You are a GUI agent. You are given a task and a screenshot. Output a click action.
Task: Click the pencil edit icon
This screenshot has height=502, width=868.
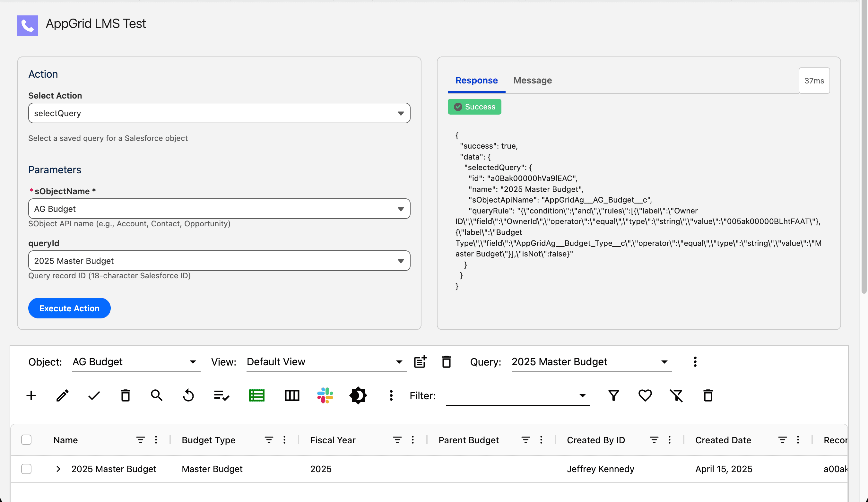click(x=62, y=395)
